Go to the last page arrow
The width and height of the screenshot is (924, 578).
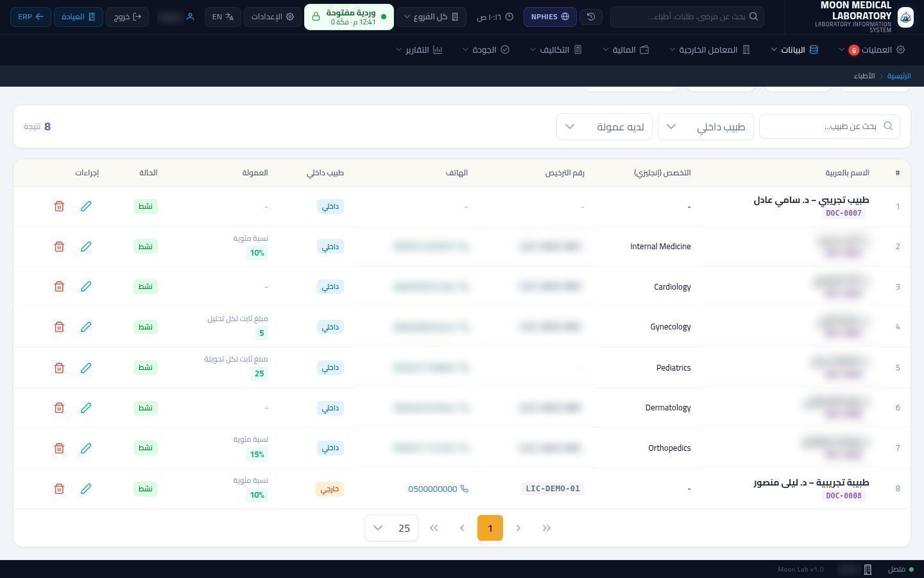pyautogui.click(x=434, y=528)
